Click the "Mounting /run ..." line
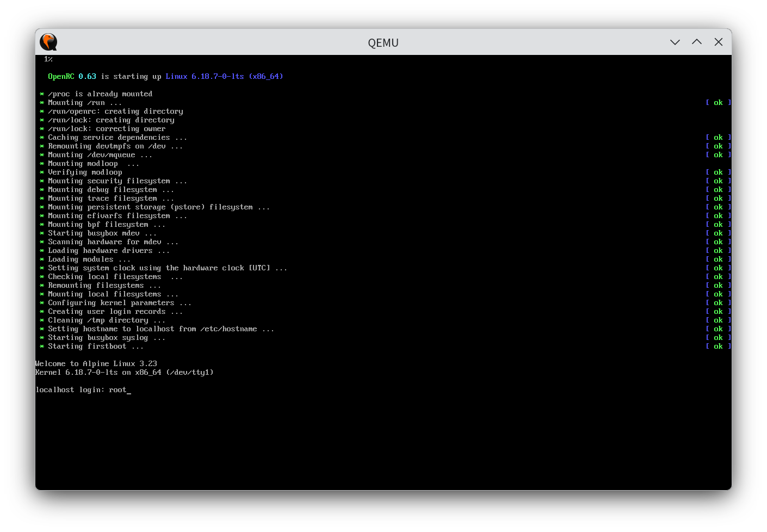Image resolution: width=767 pixels, height=532 pixels. (85, 103)
